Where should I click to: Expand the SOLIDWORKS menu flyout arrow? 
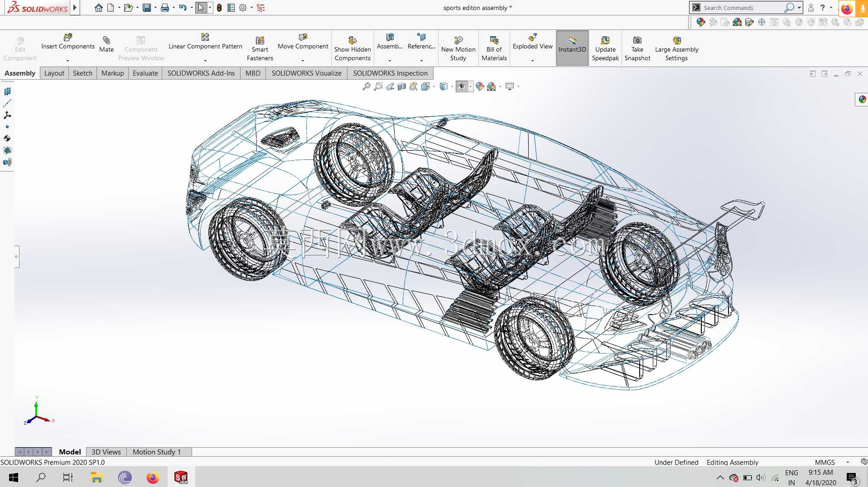point(75,8)
